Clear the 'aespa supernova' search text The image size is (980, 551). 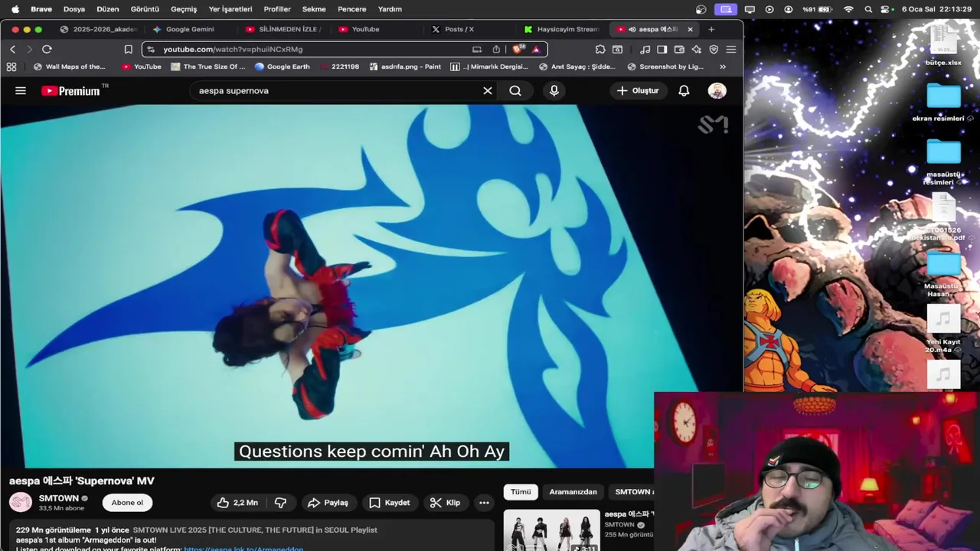tap(488, 90)
